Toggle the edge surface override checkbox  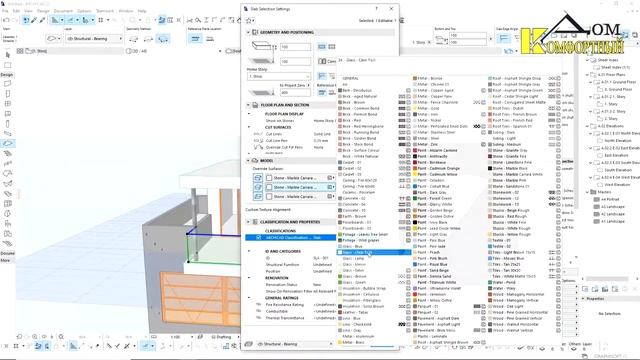(x=269, y=187)
